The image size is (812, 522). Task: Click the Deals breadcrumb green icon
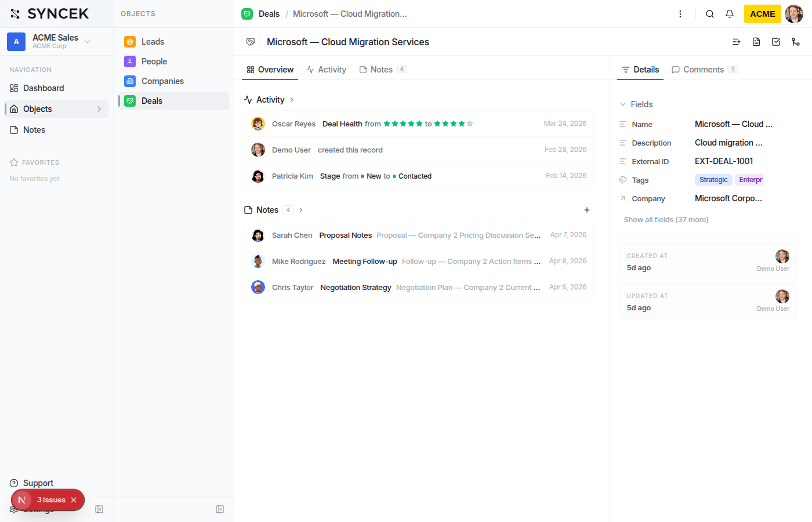coord(247,14)
